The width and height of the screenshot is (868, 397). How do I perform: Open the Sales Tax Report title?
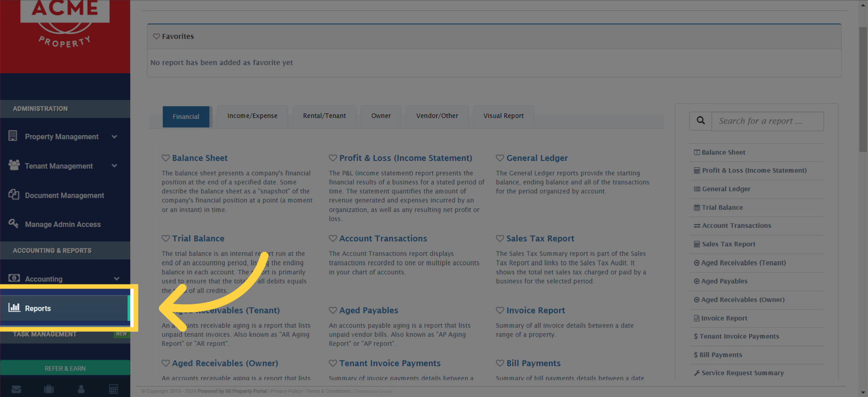pyautogui.click(x=540, y=238)
